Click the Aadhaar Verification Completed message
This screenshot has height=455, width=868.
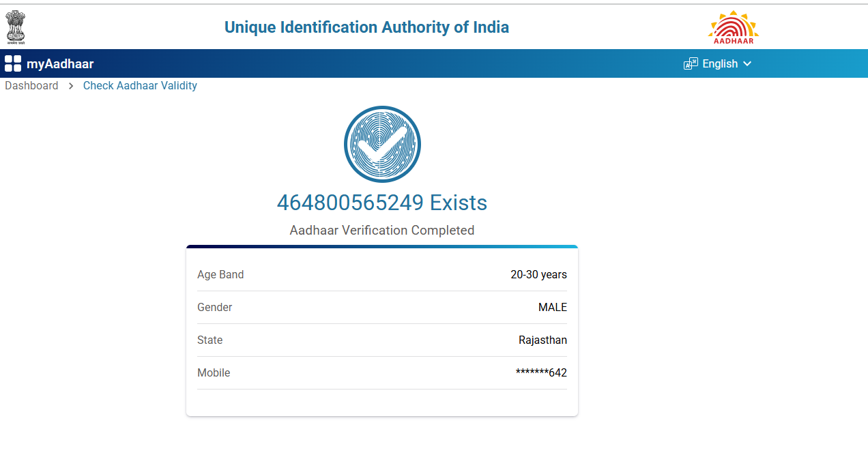(381, 231)
